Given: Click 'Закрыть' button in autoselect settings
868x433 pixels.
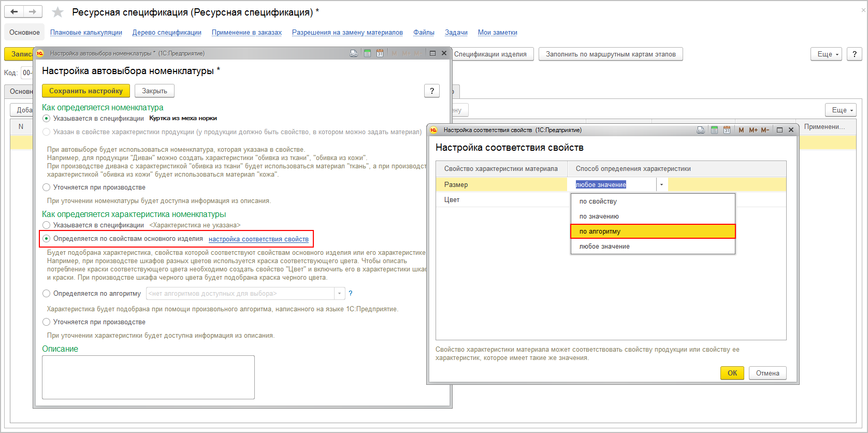Looking at the screenshot, I should pyautogui.click(x=154, y=91).
